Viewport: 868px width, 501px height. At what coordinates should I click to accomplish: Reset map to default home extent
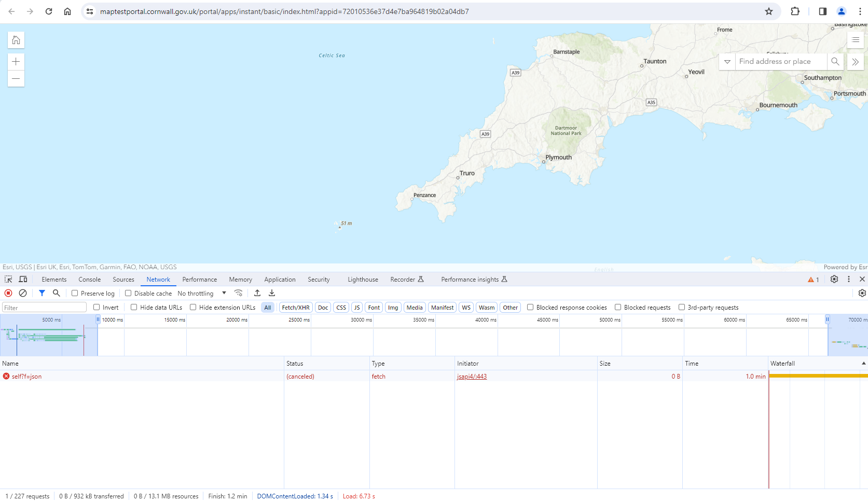16,40
